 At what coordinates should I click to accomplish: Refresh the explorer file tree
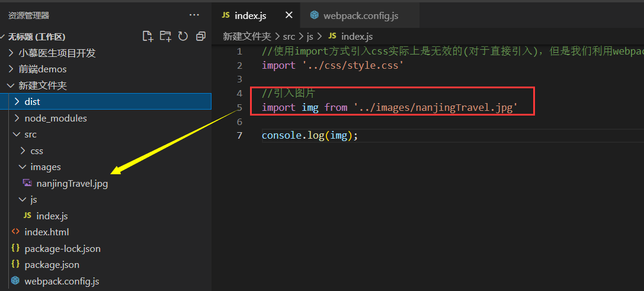point(182,36)
